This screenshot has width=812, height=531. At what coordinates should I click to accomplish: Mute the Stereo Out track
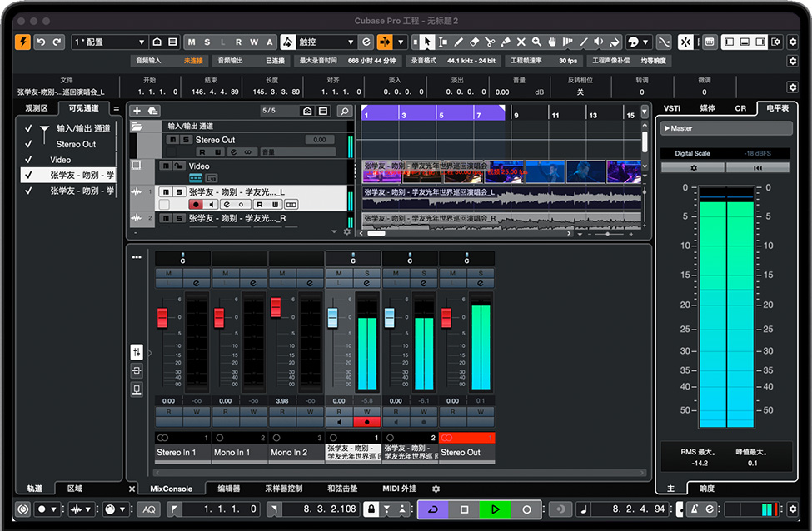coord(172,140)
